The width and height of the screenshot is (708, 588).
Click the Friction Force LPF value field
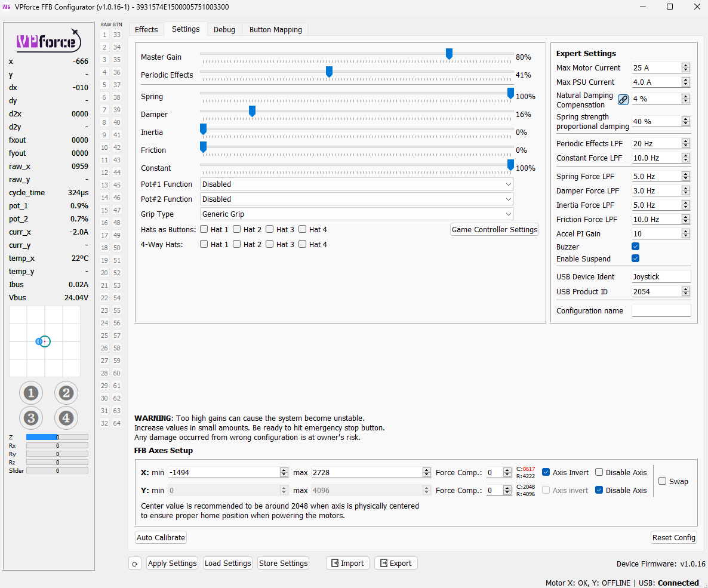point(657,220)
